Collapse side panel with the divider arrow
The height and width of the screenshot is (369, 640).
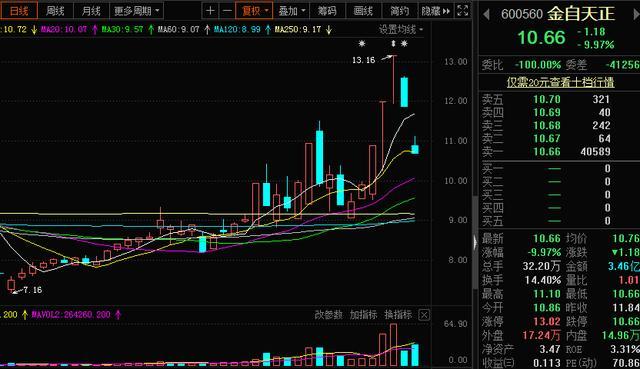pyautogui.click(x=475, y=243)
